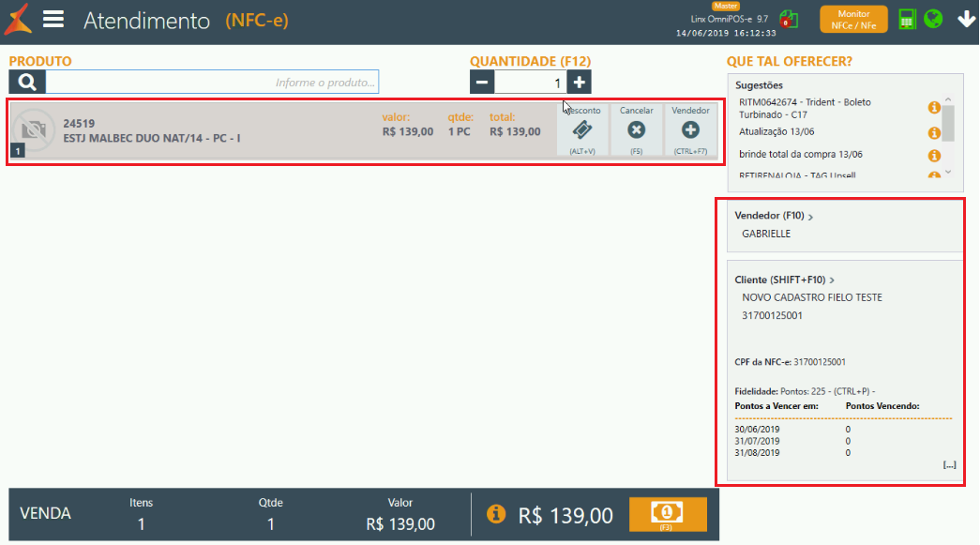Apply Desconto to the item (ALT+V)
The width and height of the screenshot is (980, 545).
pyautogui.click(x=582, y=130)
